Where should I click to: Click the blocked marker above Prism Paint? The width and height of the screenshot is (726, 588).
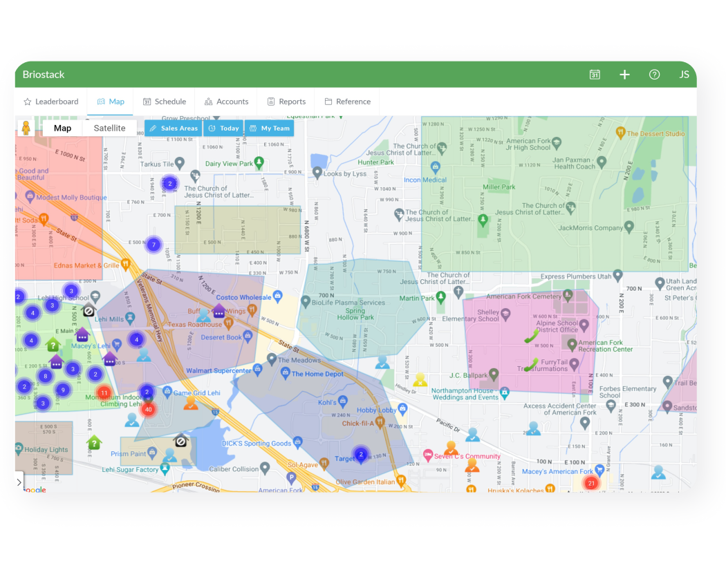click(181, 441)
